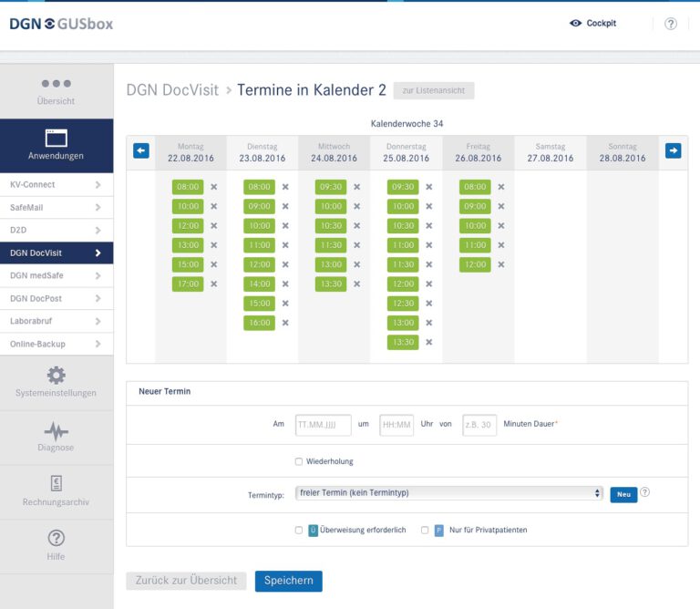This screenshot has width=700, height=609.
Task: Delete Monday 08:00 appointment with X
Action: pos(213,187)
